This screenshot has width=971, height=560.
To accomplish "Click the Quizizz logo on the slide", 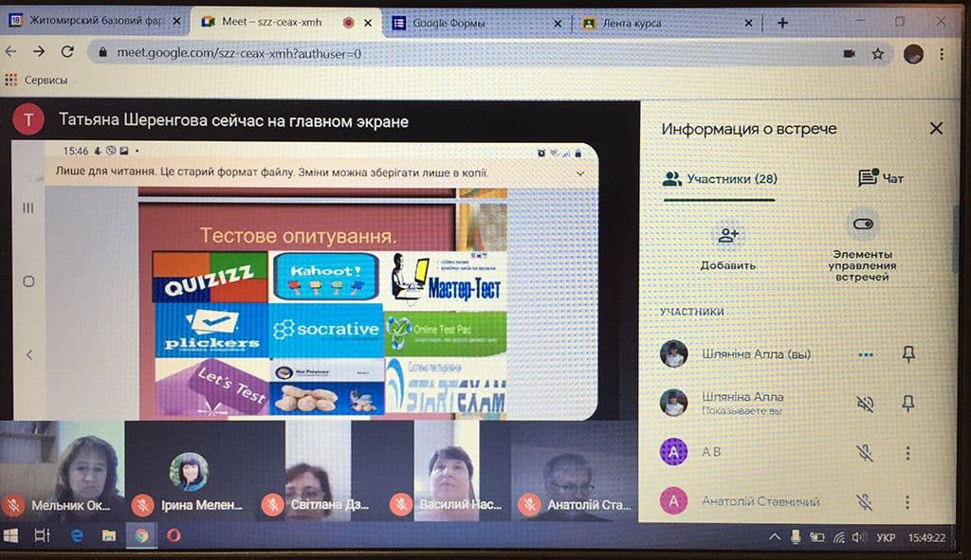I will click(210, 277).
